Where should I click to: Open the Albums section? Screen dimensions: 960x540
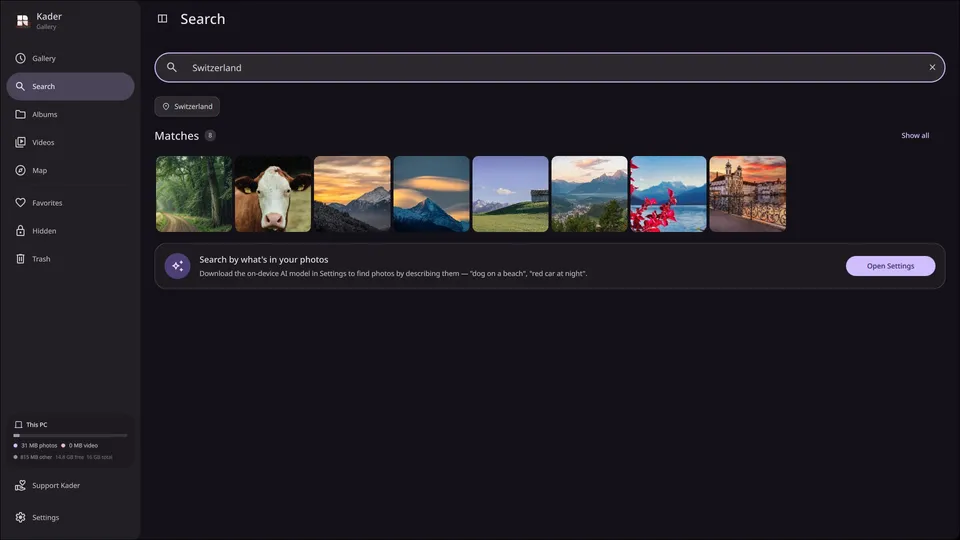(70, 114)
